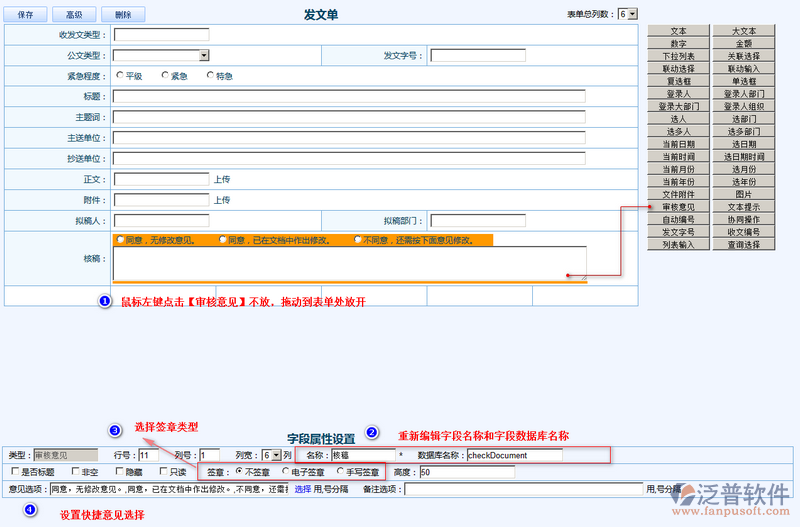Click the 删除 button

pos(123,14)
